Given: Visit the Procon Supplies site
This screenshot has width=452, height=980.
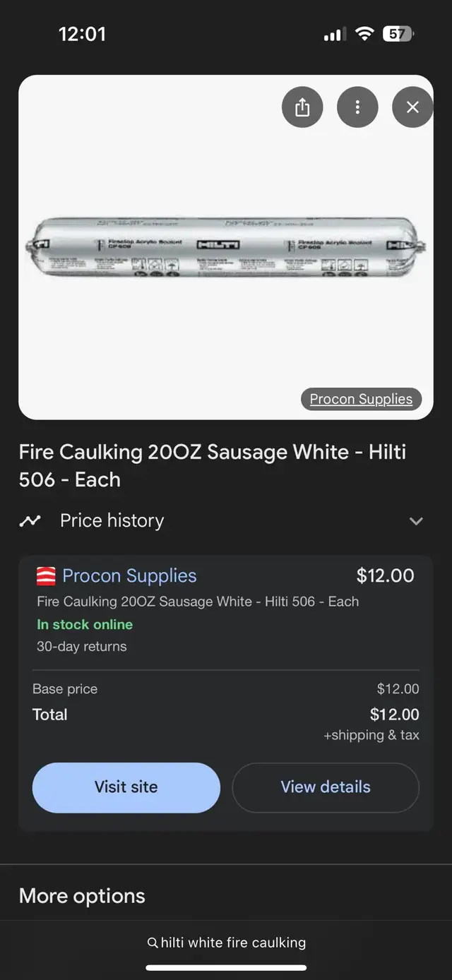Looking at the screenshot, I should point(126,787).
